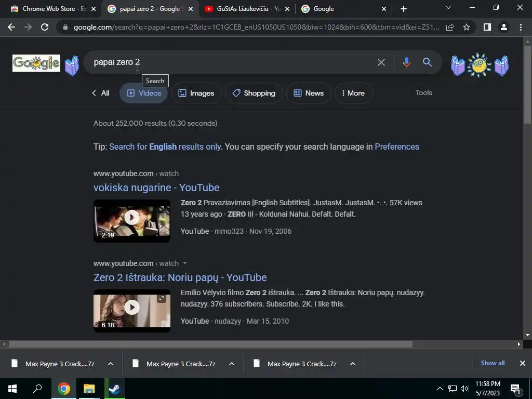Click the vertical scrollbar thumb
This screenshot has height=399, width=532.
[527, 84]
